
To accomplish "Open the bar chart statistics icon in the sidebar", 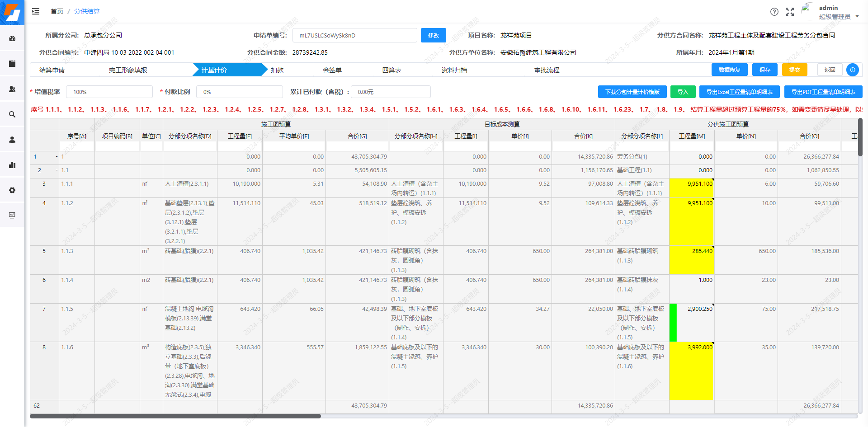I will pyautogui.click(x=12, y=165).
